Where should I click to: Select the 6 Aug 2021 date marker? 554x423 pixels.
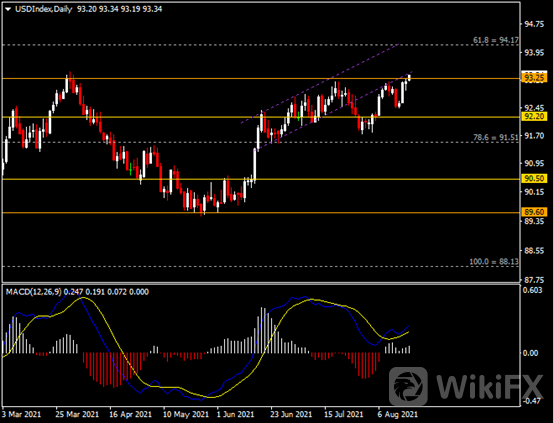[397, 414]
